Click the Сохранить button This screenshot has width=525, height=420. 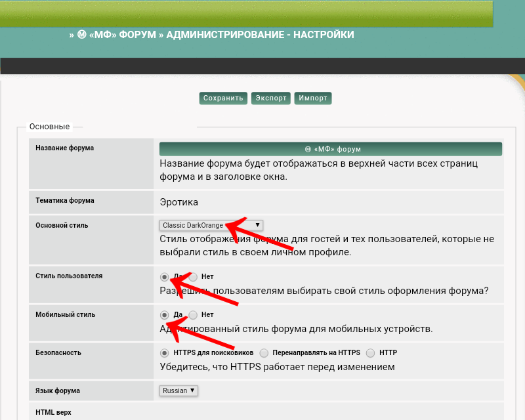223,98
